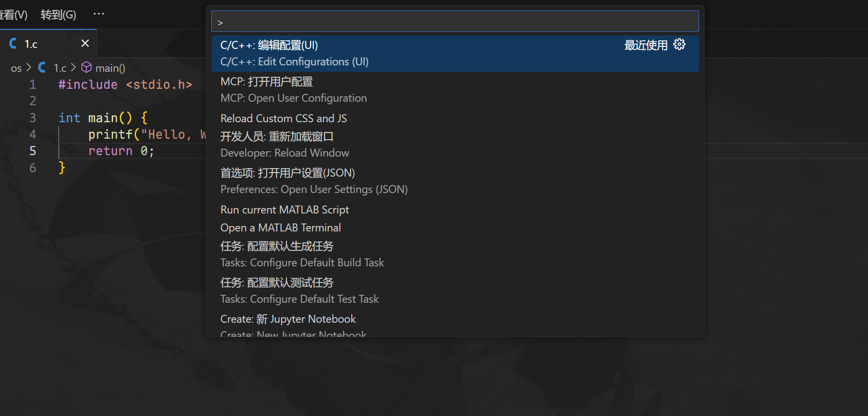Click the C icon in the breadcrumb path
This screenshot has height=416, width=868.
click(42, 67)
